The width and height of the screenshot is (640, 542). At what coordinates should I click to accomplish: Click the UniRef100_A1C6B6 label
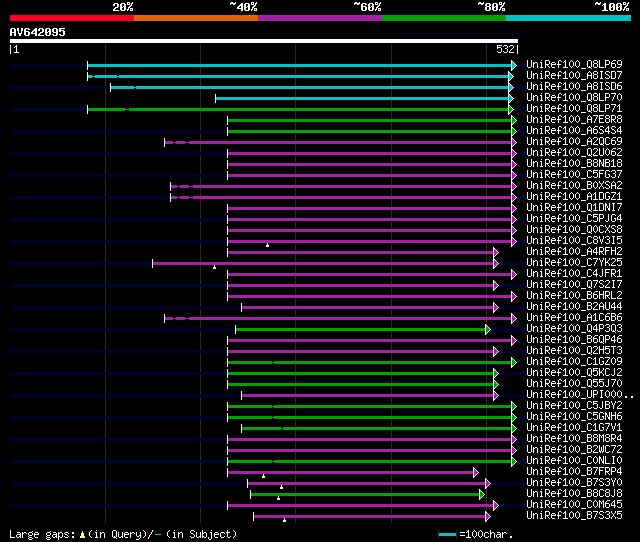pyautogui.click(x=574, y=318)
